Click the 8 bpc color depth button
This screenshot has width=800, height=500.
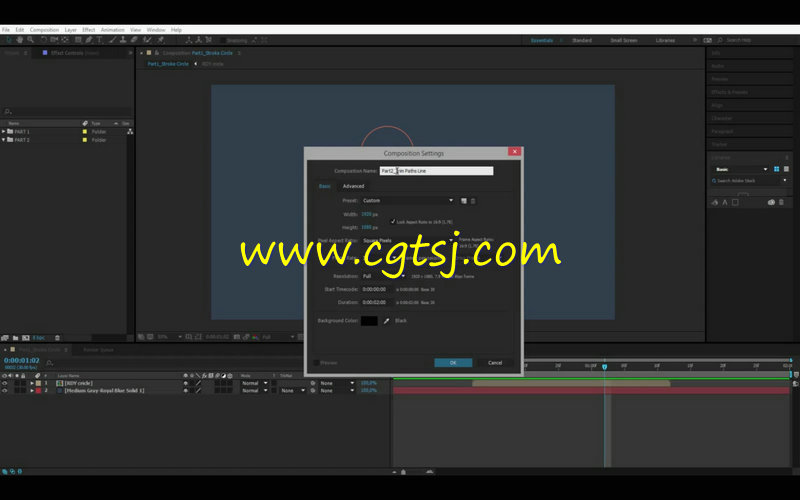coord(39,338)
